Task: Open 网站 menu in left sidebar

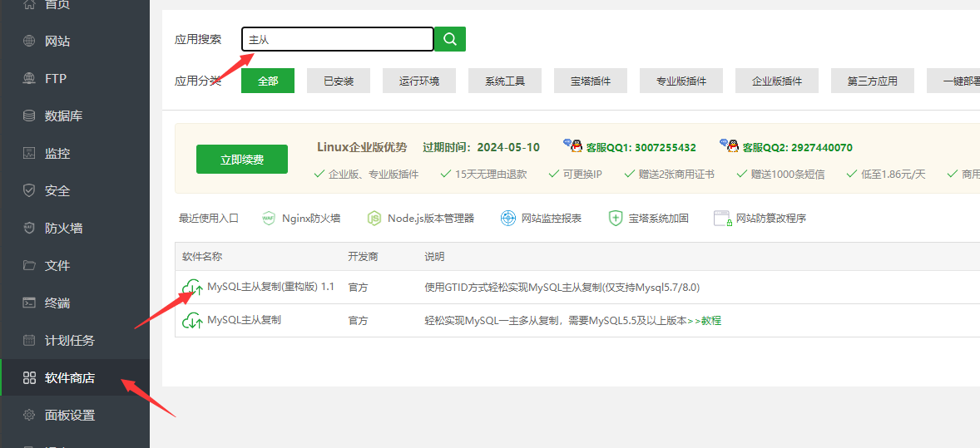Action: 75,42
